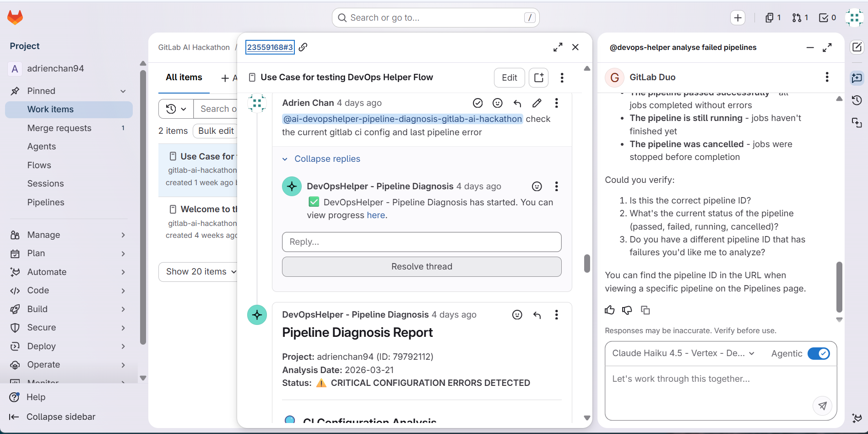Click the Bulk edit button
This screenshot has height=434, width=868.
[x=216, y=131]
